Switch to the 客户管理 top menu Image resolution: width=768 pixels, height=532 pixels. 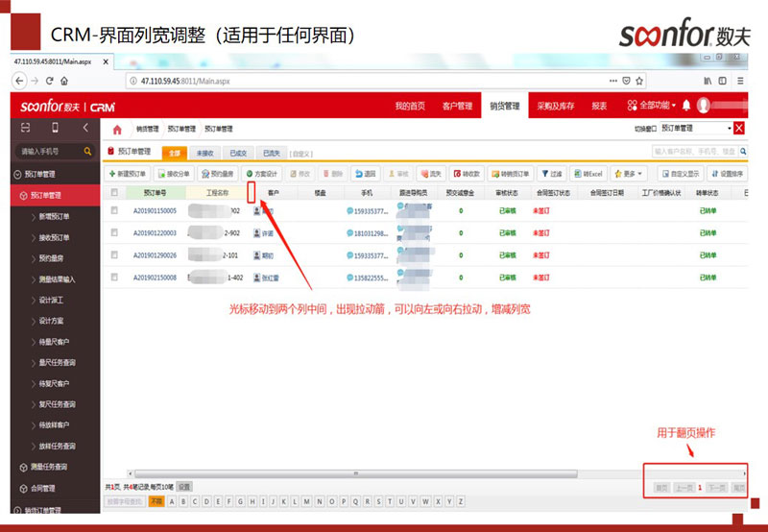pos(457,106)
